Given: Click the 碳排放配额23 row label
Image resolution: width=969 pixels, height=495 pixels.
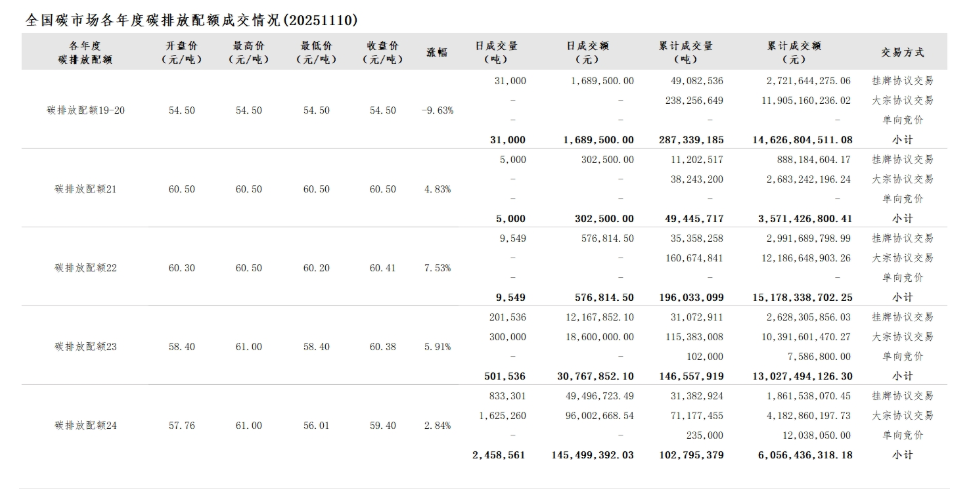Looking at the screenshot, I should 85,347.
